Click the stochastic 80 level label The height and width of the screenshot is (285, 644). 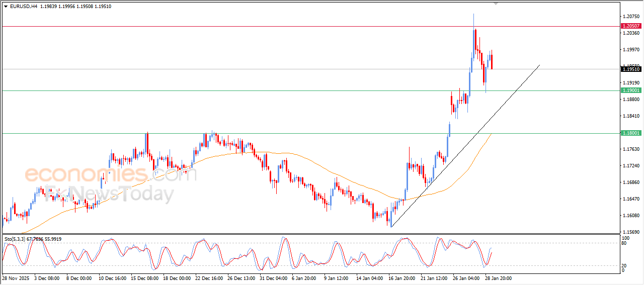click(625, 244)
